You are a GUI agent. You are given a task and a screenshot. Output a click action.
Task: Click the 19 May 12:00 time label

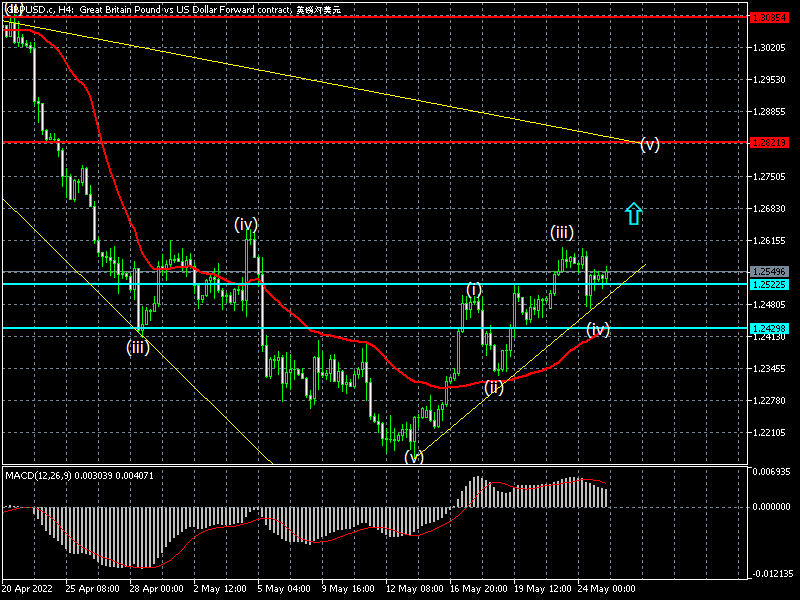(x=542, y=588)
